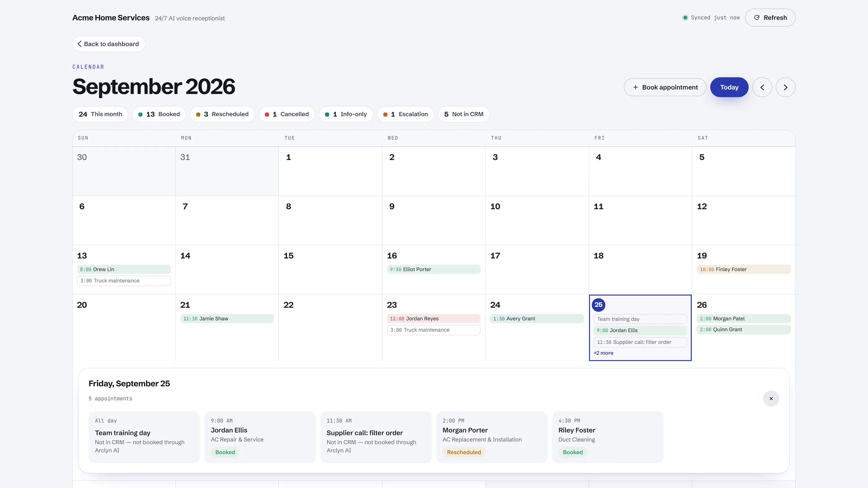Select date 1 in calendar
This screenshot has width=868, height=488.
288,157
